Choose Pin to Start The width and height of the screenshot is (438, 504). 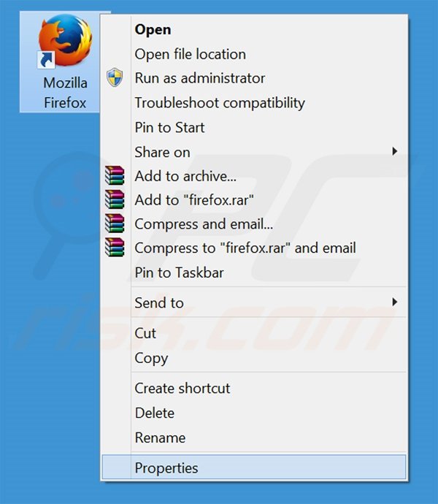pos(254,128)
